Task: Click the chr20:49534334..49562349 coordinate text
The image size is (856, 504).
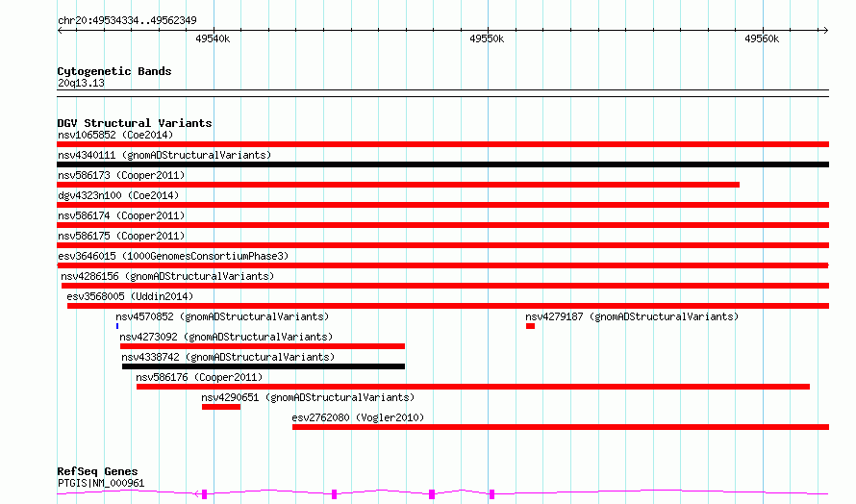Action: point(127,21)
